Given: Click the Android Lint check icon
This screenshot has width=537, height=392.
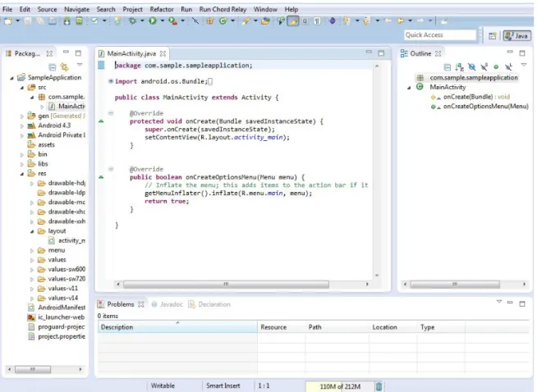Looking at the screenshot, I should pyautogui.click(x=94, y=21).
